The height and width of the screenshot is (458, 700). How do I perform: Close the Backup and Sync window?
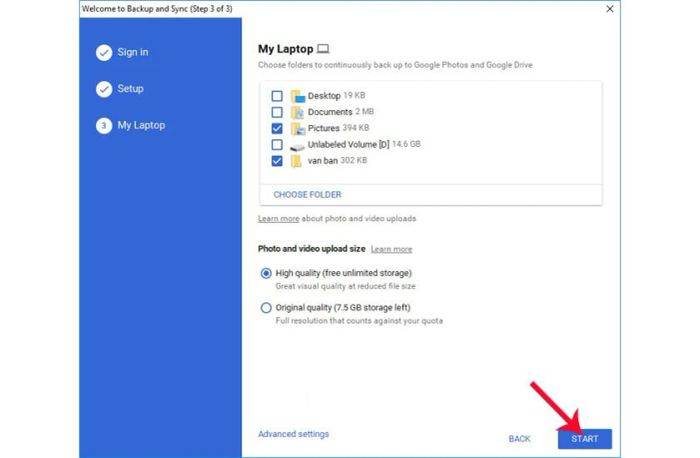tap(610, 9)
